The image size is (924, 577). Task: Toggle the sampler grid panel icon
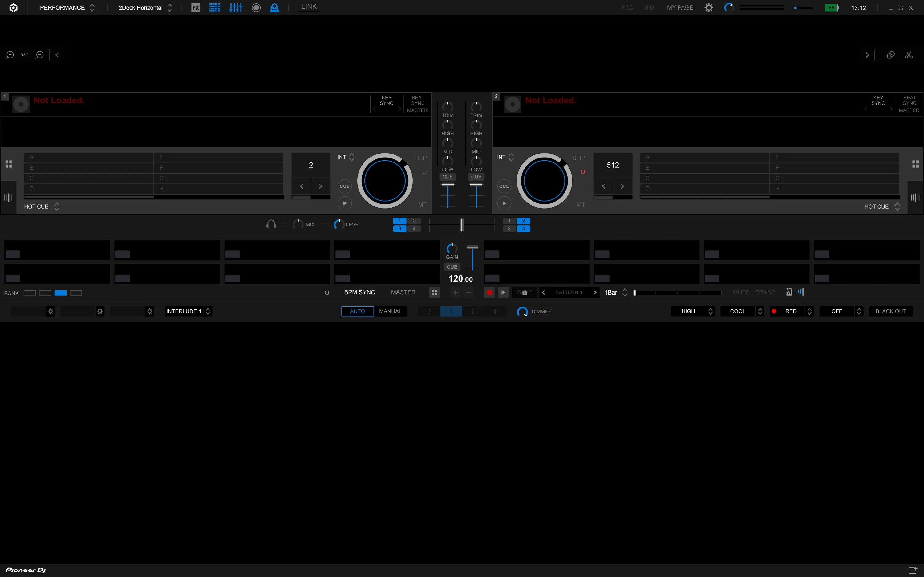click(215, 8)
